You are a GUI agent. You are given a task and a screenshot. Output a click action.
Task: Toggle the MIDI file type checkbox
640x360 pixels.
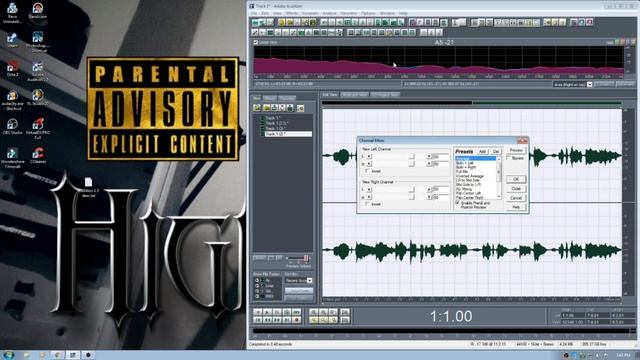pos(257,296)
